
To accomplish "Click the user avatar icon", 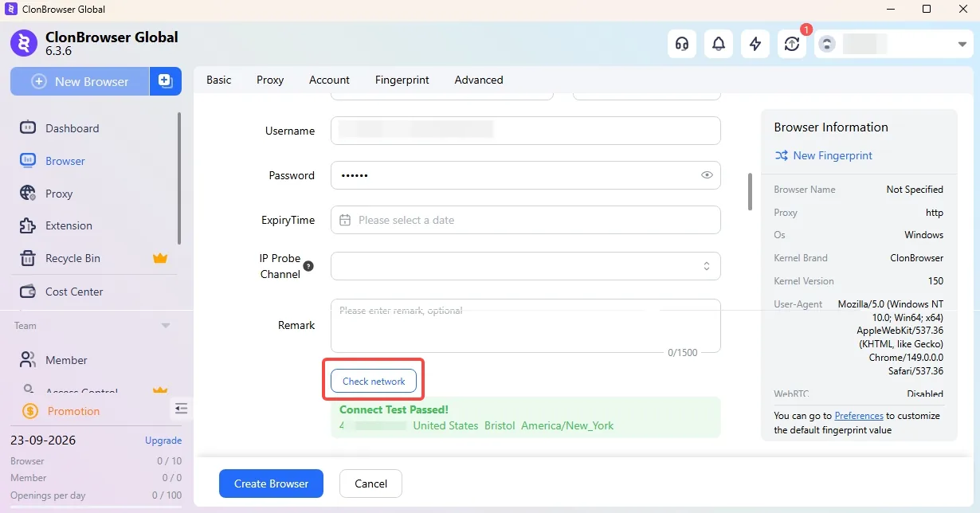I will tap(827, 44).
